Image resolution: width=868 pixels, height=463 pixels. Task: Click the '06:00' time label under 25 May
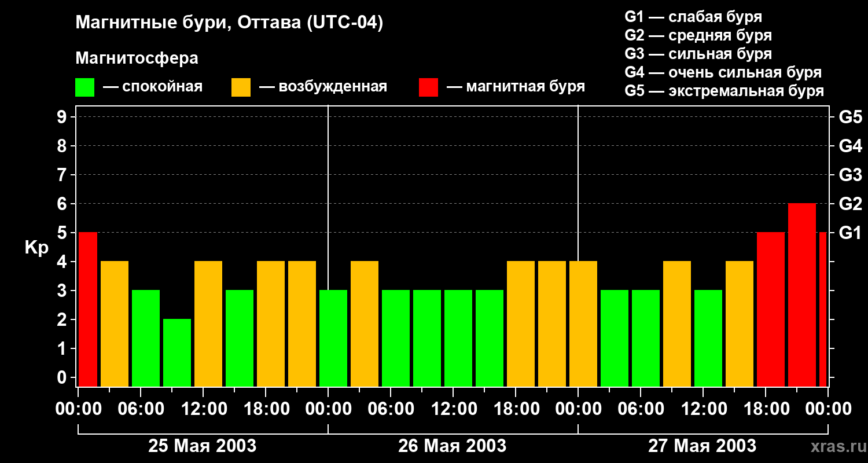pyautogui.click(x=142, y=409)
